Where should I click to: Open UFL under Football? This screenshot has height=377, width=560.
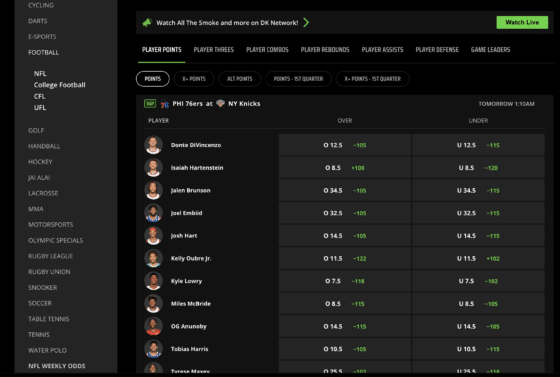40,107
